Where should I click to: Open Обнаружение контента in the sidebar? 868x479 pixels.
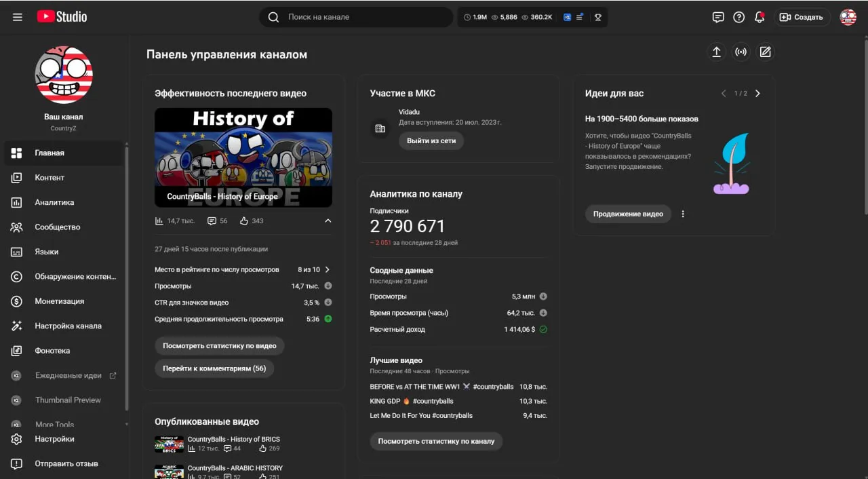(x=64, y=277)
